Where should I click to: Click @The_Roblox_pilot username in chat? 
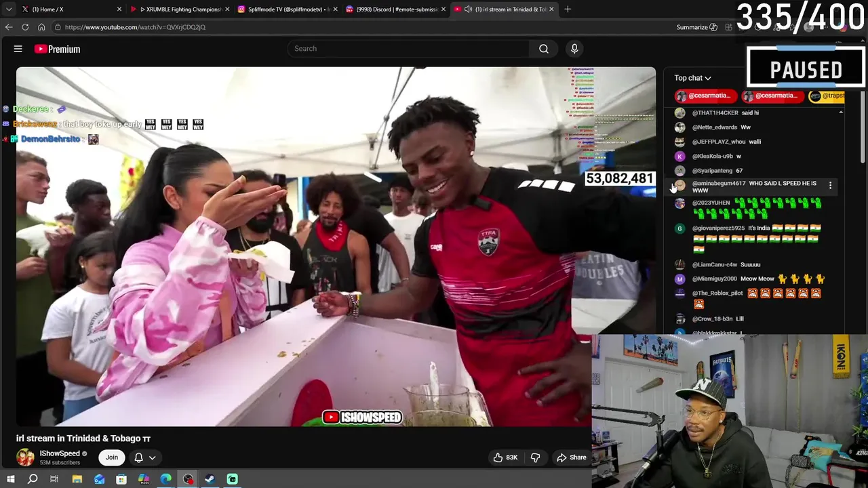(x=717, y=293)
